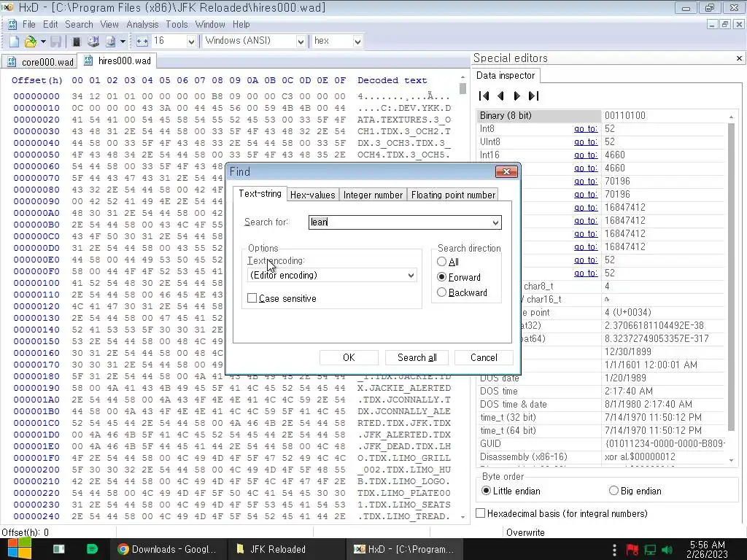Switch to the Floating point number tab
The image size is (747, 560).
(453, 195)
